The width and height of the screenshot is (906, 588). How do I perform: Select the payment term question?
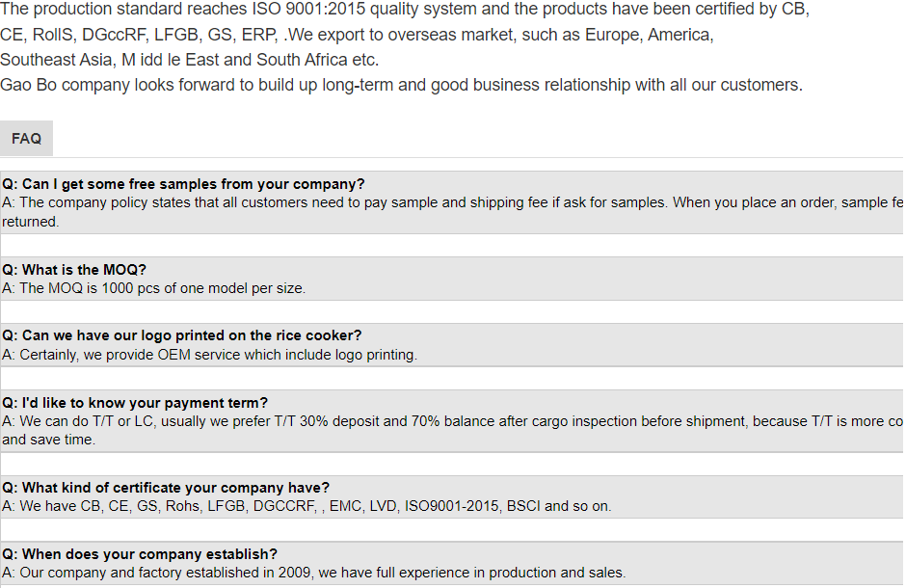135,403
